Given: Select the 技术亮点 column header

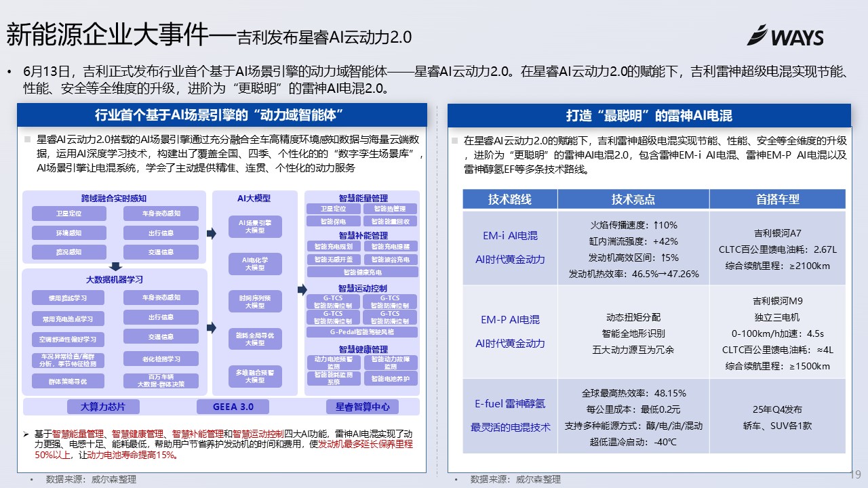Looking at the screenshot, I should point(633,199).
